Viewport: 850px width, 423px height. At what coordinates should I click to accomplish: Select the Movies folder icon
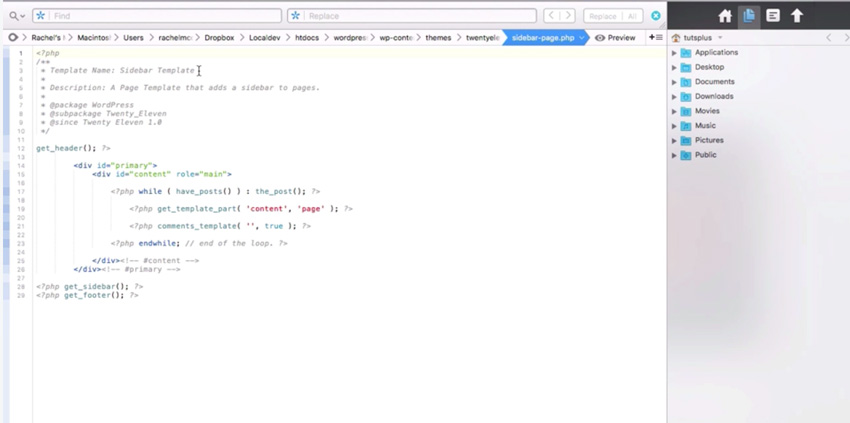(x=686, y=111)
